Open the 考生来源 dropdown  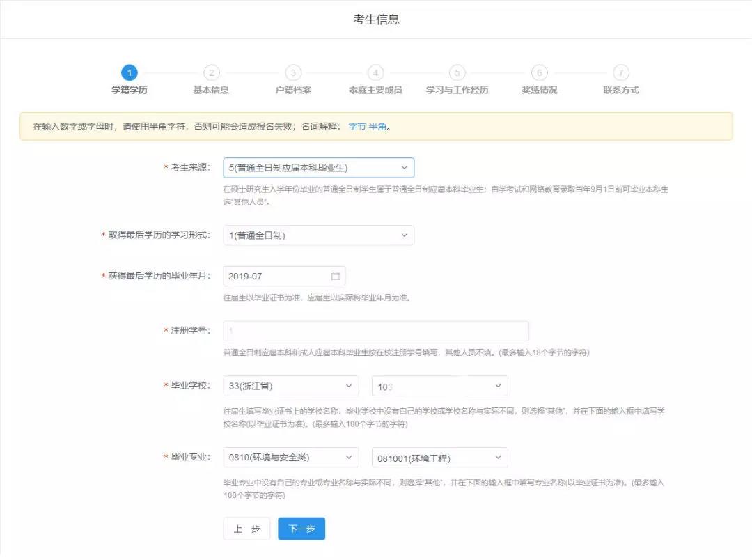[318, 167]
